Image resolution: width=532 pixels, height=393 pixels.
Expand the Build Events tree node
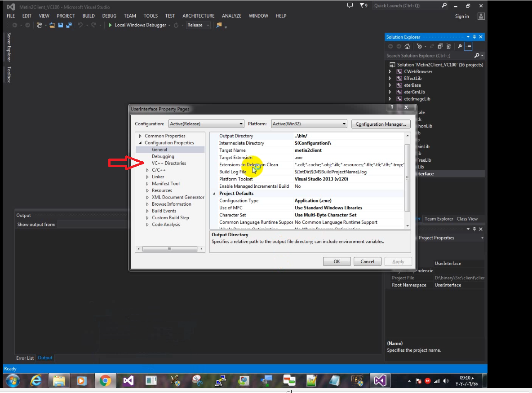pyautogui.click(x=147, y=211)
